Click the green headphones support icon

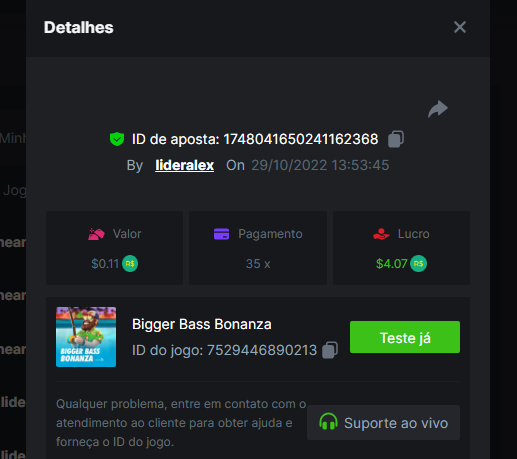tap(328, 421)
